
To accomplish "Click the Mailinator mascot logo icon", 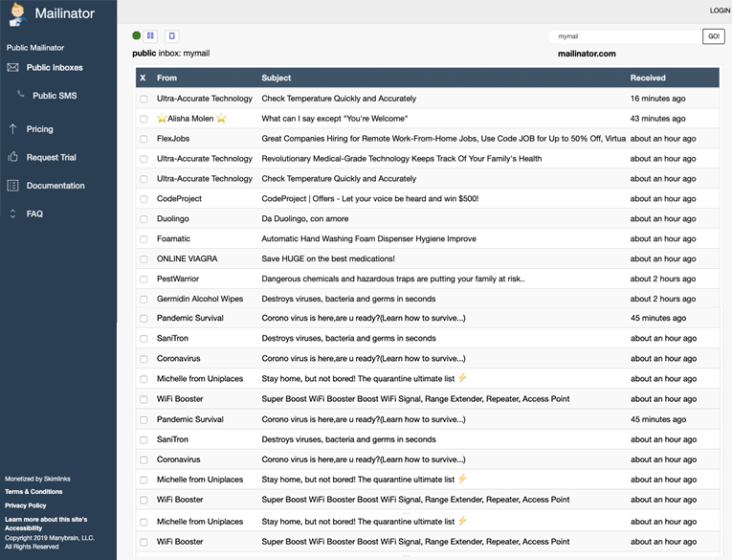I will [x=17, y=14].
